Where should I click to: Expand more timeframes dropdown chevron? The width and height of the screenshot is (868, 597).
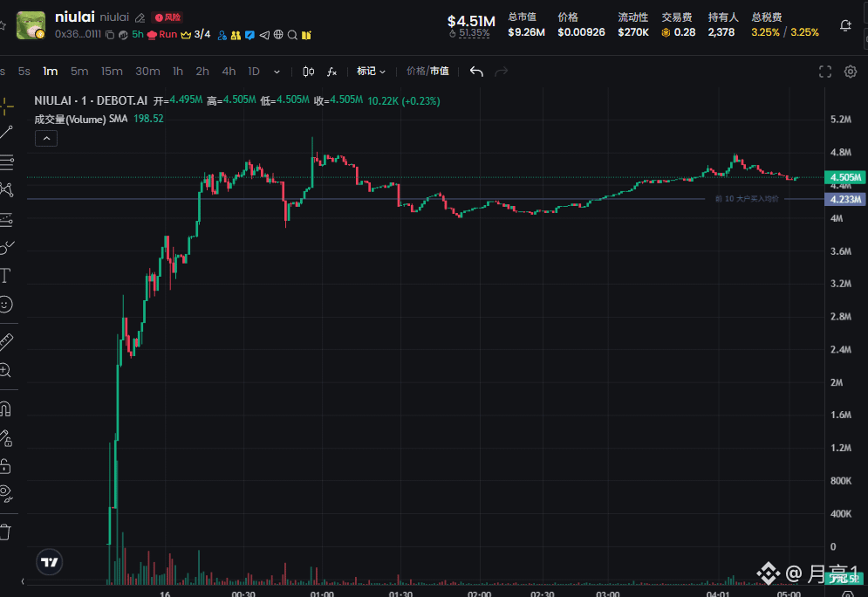[x=277, y=72]
